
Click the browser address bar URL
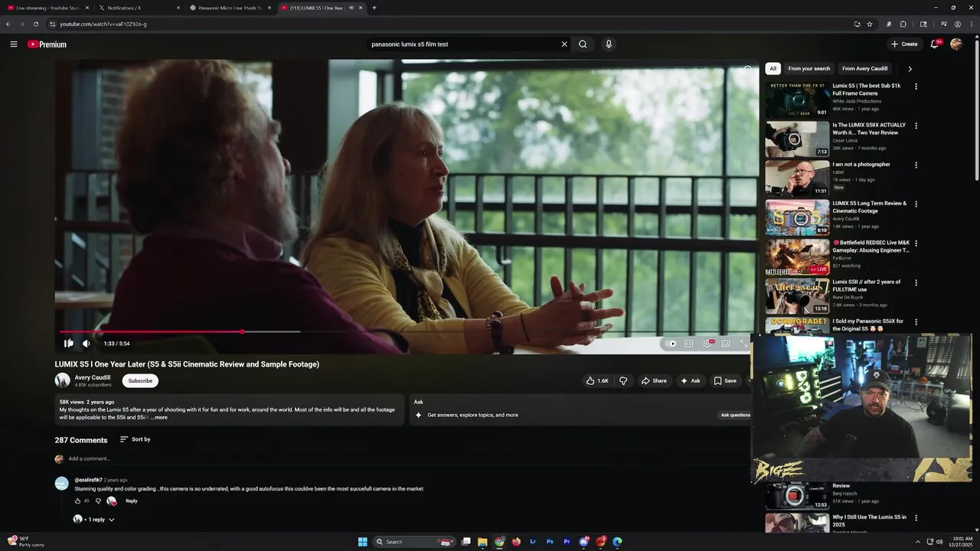(103, 24)
